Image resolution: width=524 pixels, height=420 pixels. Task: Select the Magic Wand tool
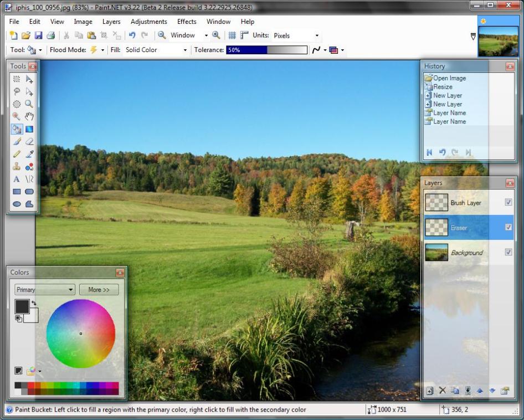tap(17, 116)
